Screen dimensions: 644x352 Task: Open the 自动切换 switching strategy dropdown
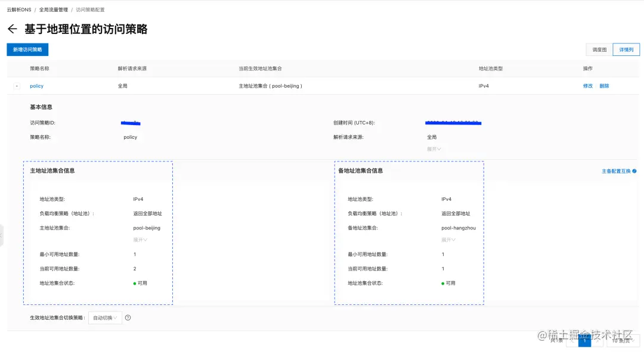[x=105, y=317]
